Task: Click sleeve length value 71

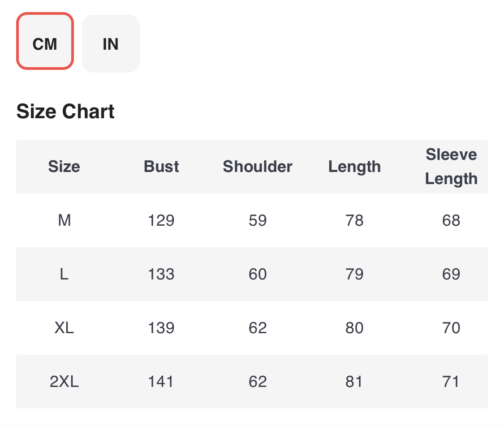Action: pyautogui.click(x=451, y=382)
